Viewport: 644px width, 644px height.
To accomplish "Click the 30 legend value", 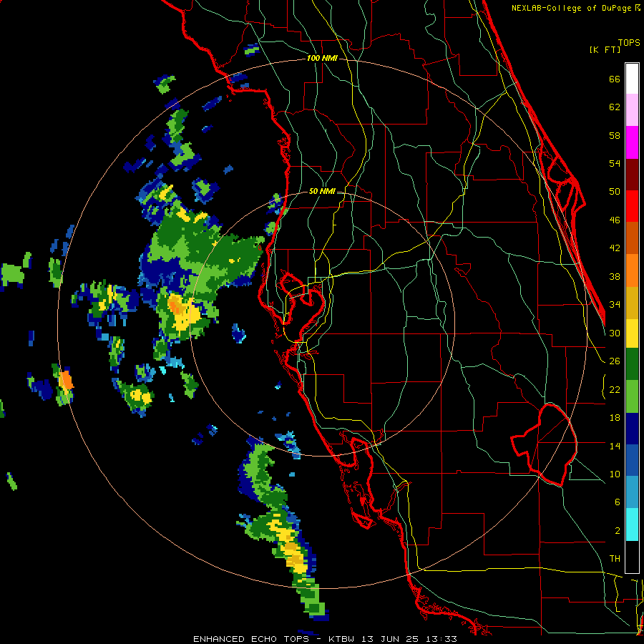I will click(615, 333).
